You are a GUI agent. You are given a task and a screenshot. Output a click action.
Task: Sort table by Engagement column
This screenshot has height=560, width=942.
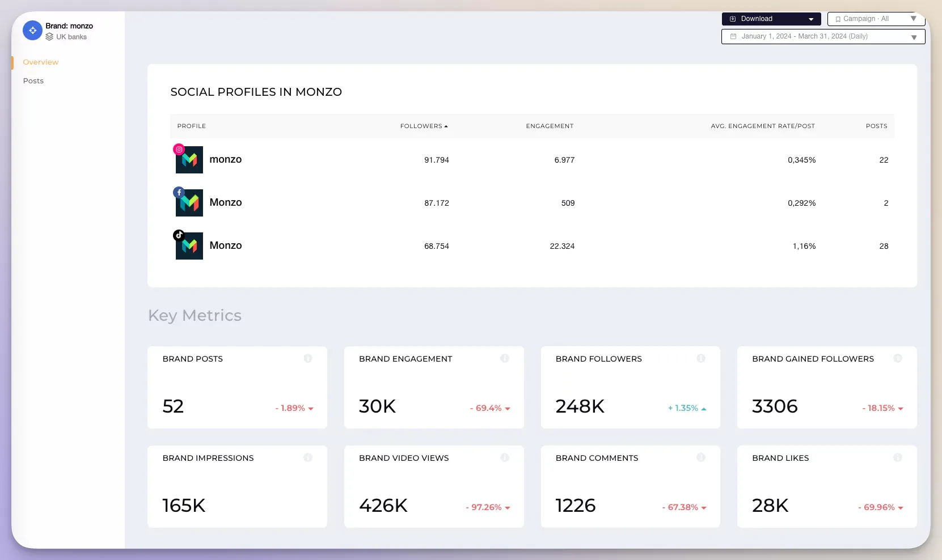click(x=550, y=126)
